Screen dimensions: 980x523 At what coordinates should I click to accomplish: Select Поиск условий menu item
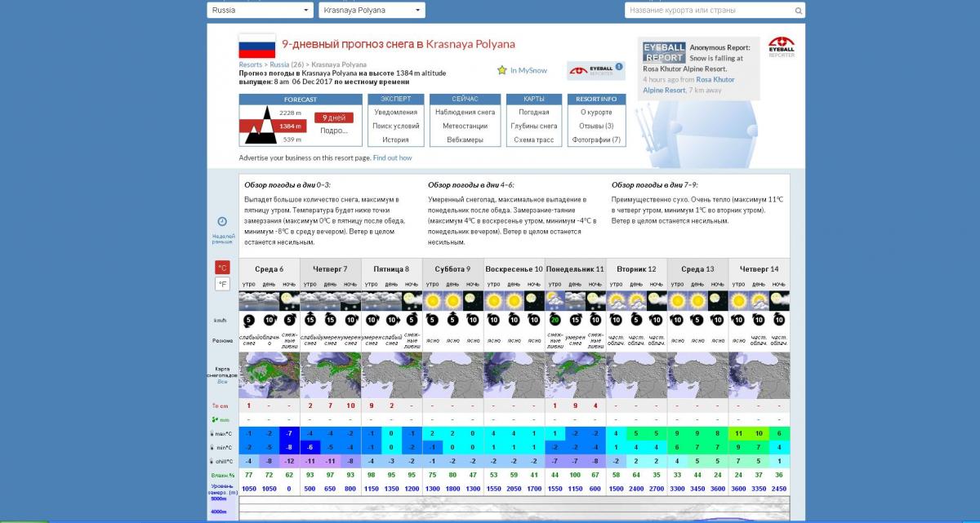coord(395,126)
